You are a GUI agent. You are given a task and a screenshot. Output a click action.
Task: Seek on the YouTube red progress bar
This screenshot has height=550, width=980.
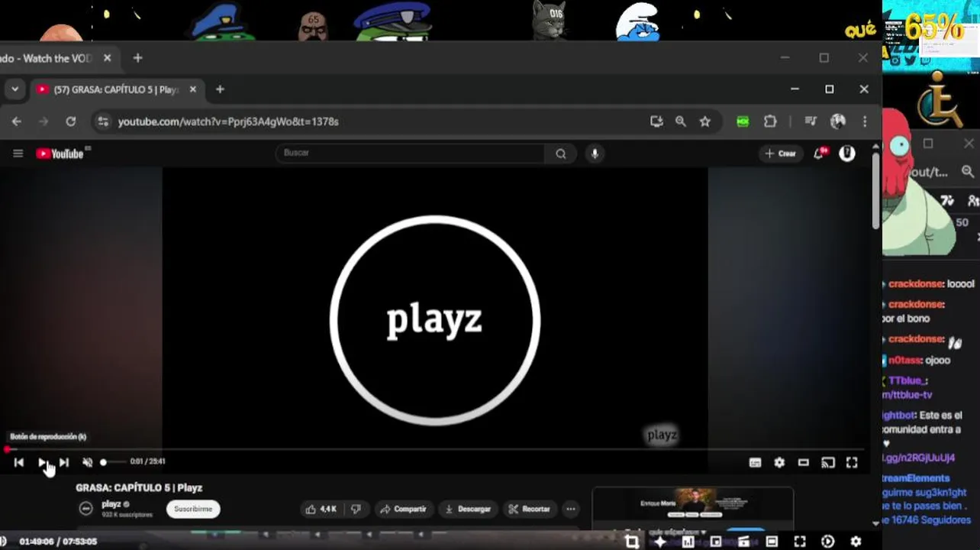coord(435,449)
